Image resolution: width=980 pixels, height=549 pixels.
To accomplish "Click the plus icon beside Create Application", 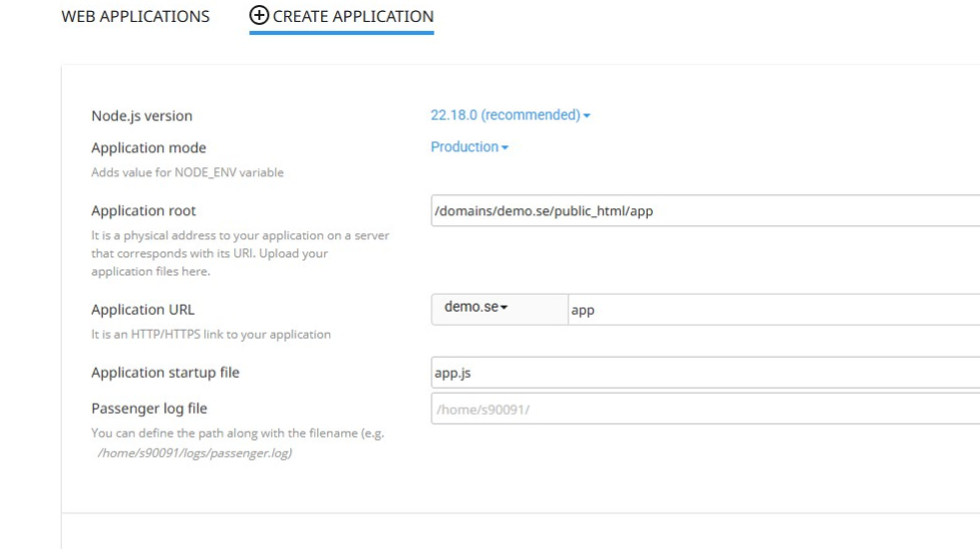I will [x=259, y=16].
